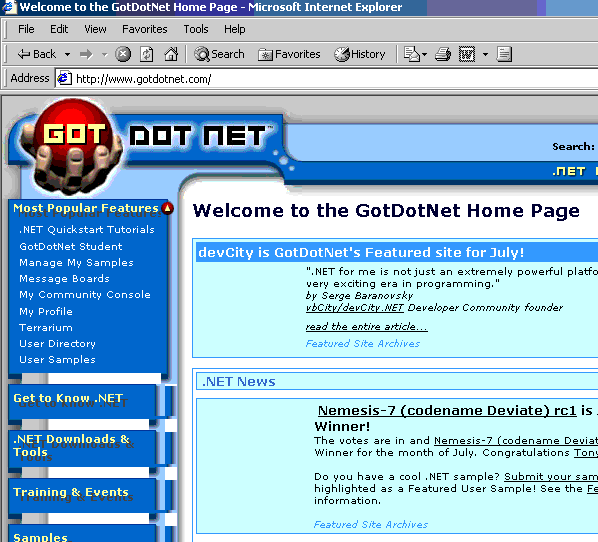Click the Terrarium sidebar link

[46, 328]
